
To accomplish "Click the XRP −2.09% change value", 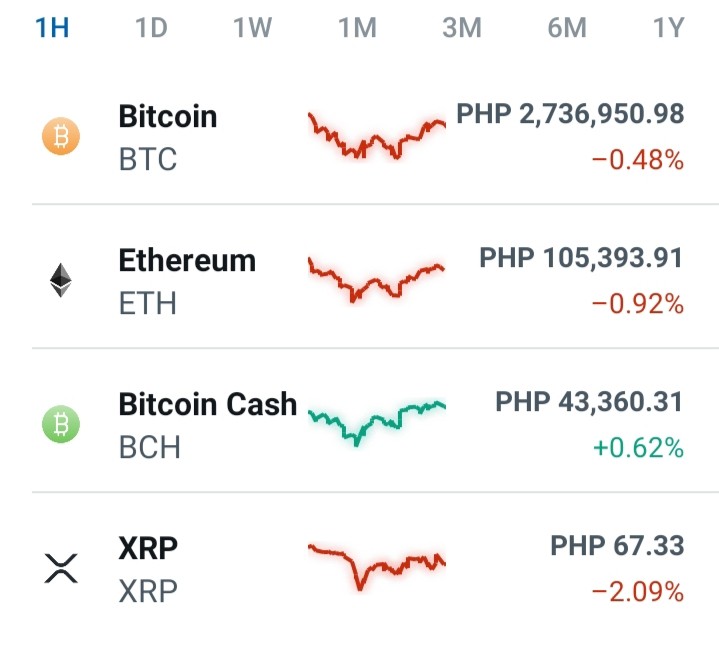I will [x=638, y=592].
